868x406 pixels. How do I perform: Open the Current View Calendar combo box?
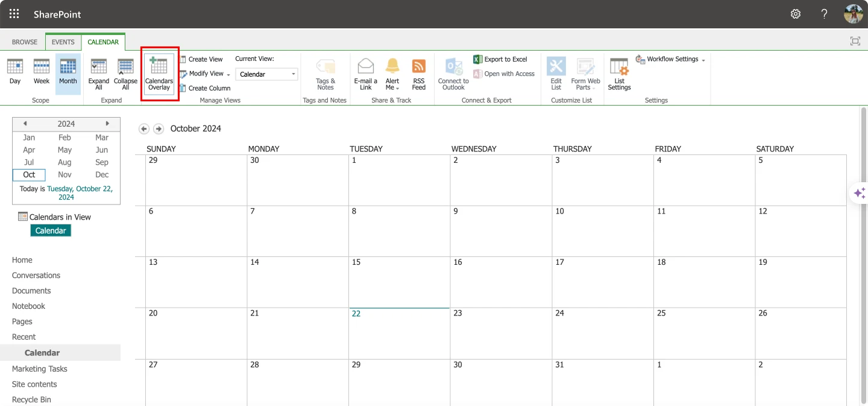(266, 74)
